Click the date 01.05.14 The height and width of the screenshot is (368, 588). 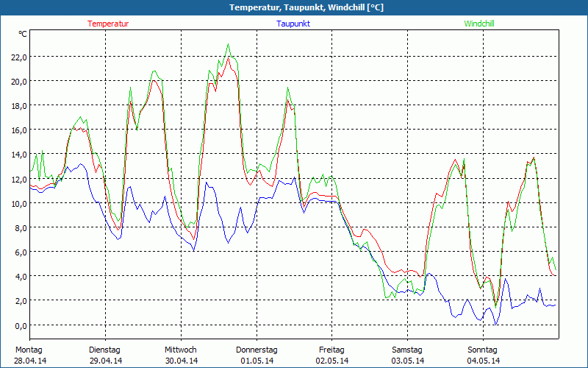point(257,361)
